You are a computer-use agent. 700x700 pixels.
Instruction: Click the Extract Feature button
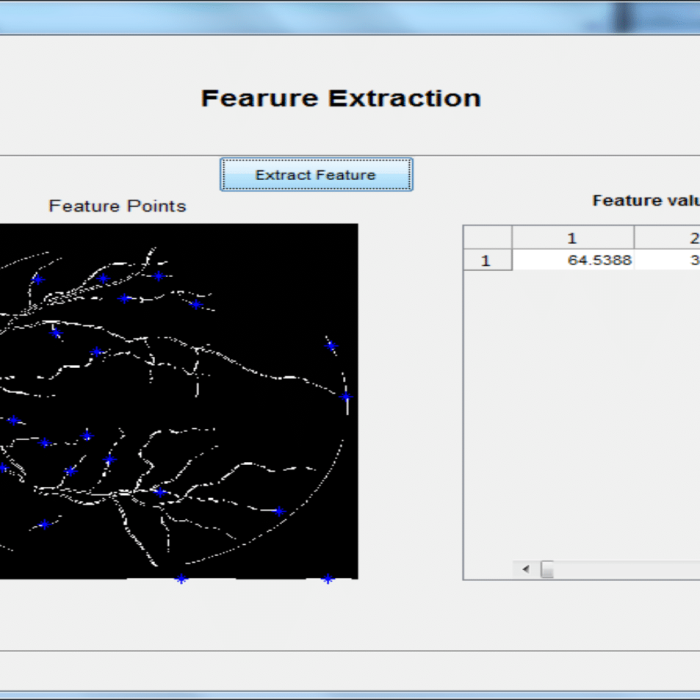tap(316, 175)
